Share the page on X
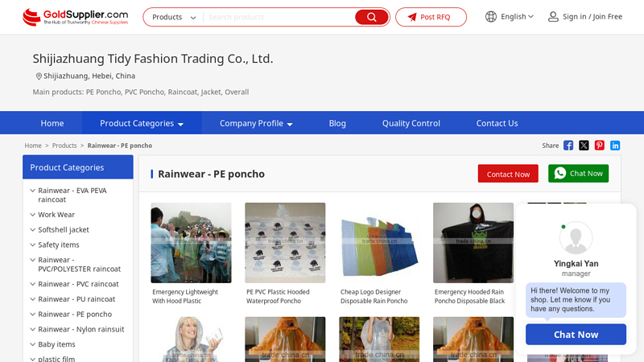Screen dimensions: 644x362 pos(584,146)
